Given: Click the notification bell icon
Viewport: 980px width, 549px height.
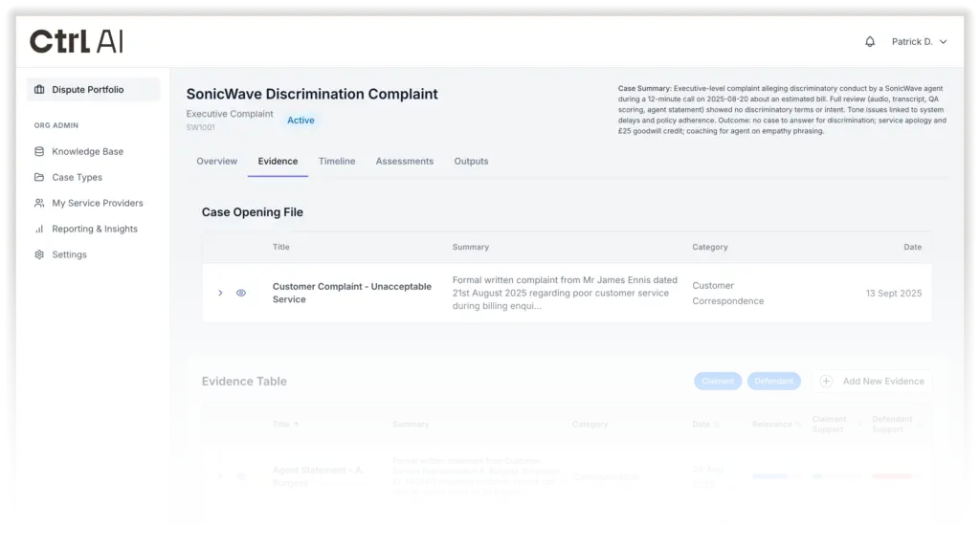Looking at the screenshot, I should (870, 42).
